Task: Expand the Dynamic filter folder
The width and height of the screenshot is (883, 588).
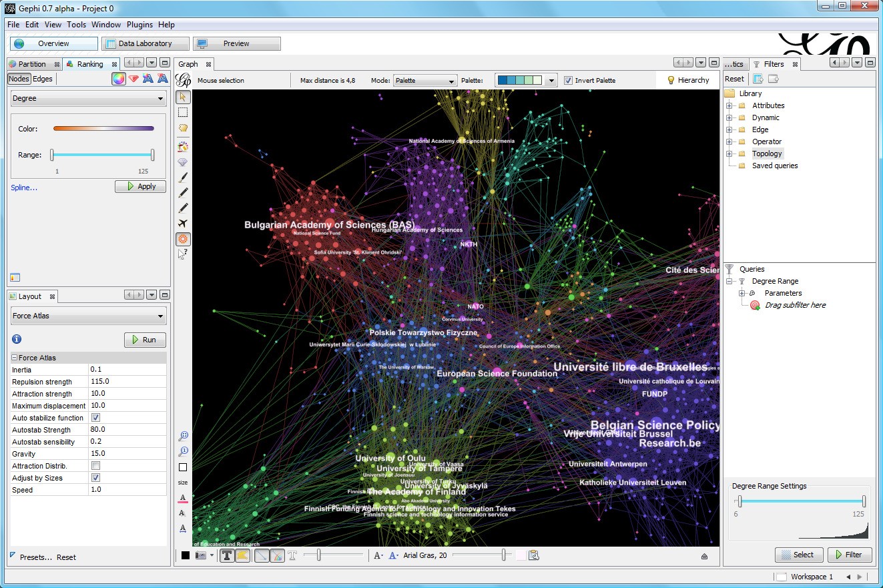Action: [x=729, y=117]
